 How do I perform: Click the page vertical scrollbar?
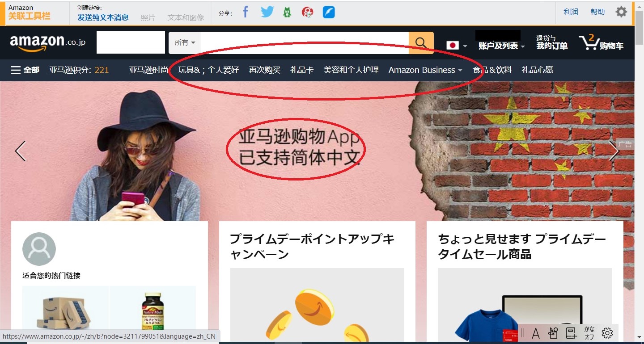click(x=639, y=179)
